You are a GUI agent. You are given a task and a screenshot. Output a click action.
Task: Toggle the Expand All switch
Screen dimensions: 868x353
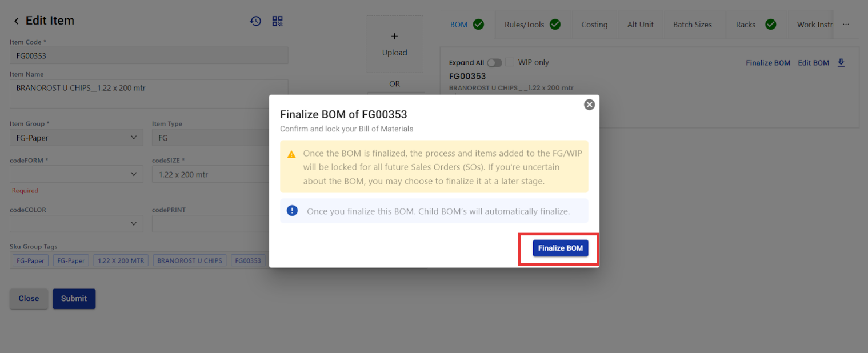(x=494, y=63)
